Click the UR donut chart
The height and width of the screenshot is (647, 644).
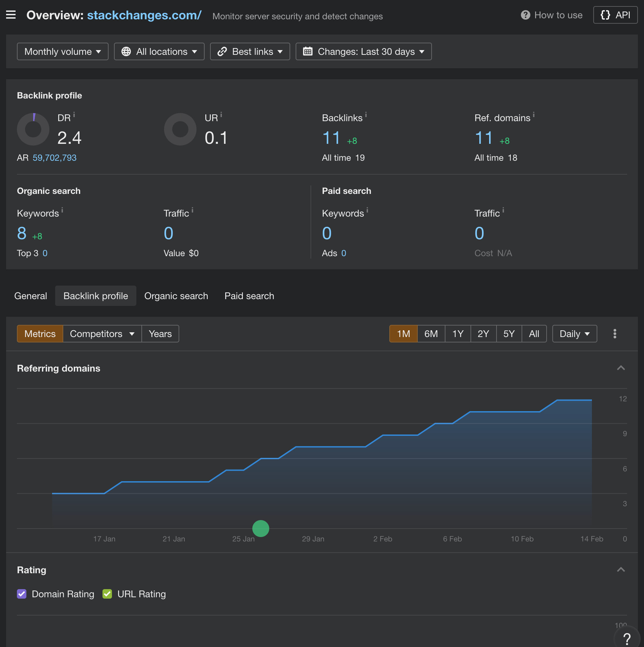click(x=180, y=129)
